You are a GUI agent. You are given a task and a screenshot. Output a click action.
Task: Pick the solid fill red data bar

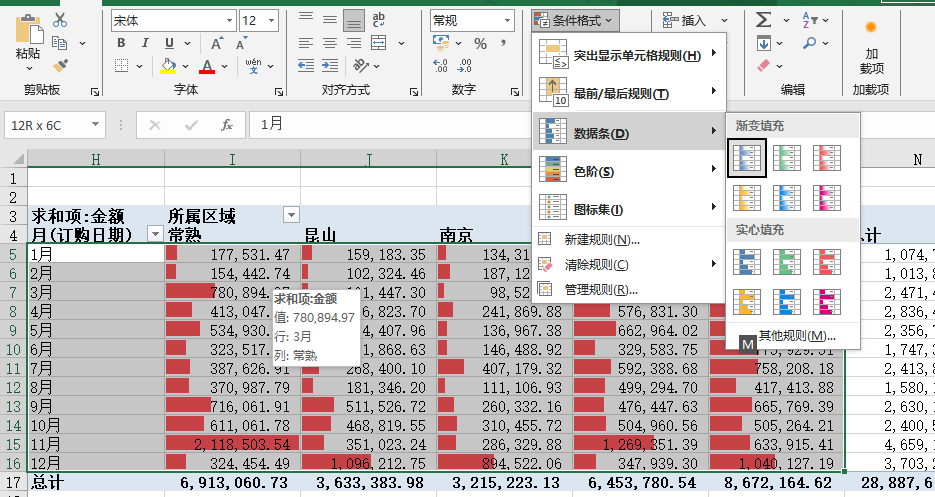pos(826,262)
